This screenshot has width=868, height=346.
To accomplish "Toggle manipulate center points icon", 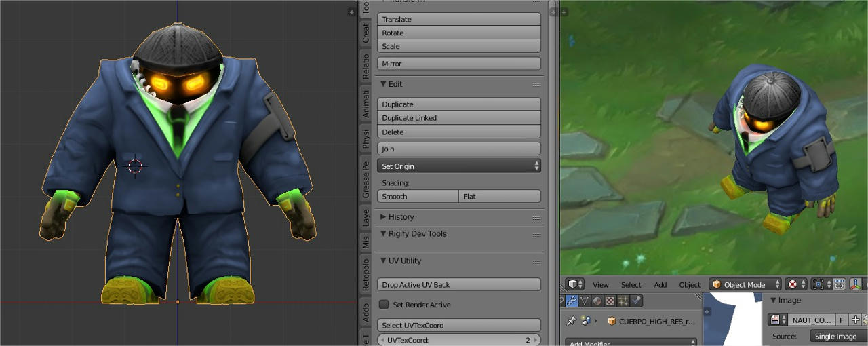I will [x=839, y=284].
